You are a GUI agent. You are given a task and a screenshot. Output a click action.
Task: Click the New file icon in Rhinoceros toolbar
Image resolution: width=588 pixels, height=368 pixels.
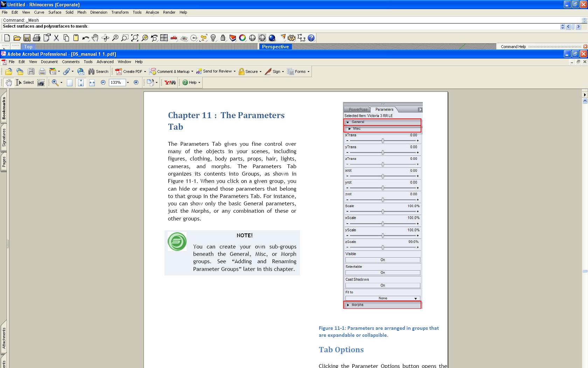tap(7, 38)
